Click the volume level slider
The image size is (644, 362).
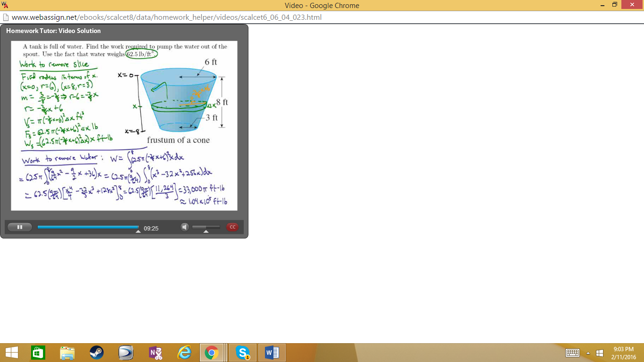click(x=206, y=228)
